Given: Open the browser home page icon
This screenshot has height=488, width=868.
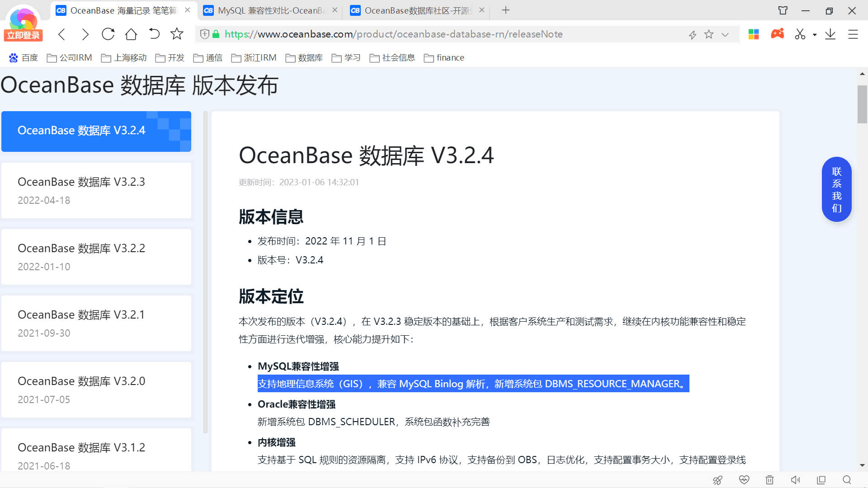Looking at the screenshot, I should 131,34.
